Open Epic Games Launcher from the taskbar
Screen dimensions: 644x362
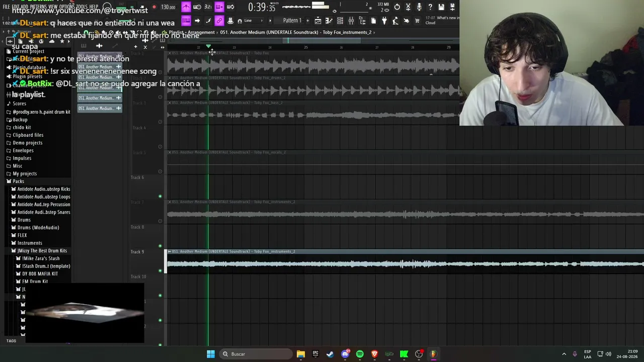[x=315, y=354]
